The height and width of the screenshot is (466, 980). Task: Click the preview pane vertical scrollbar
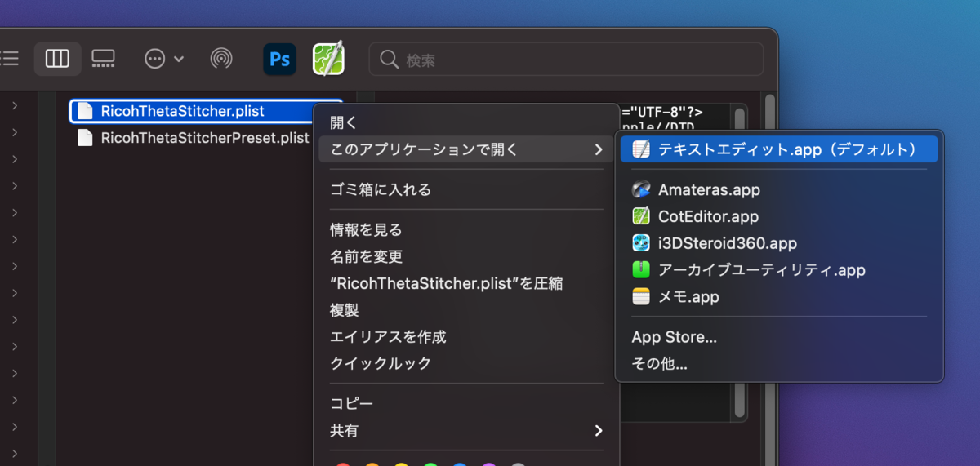tap(740, 263)
